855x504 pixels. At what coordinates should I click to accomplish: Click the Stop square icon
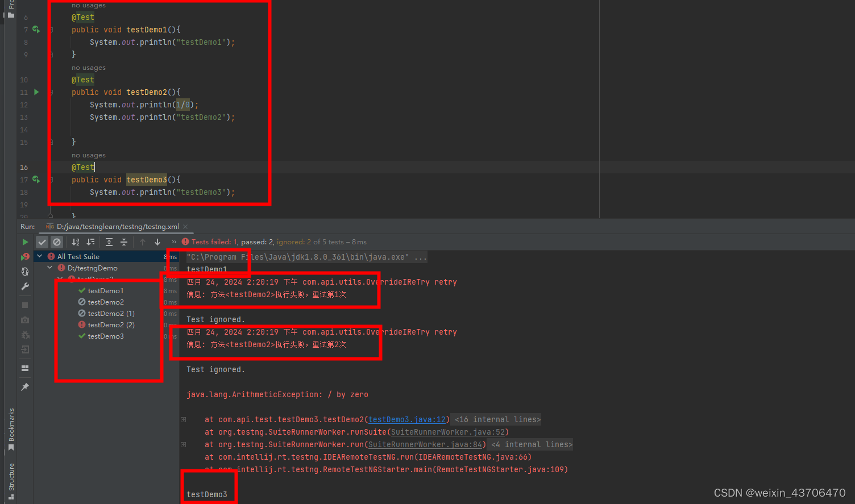point(25,305)
